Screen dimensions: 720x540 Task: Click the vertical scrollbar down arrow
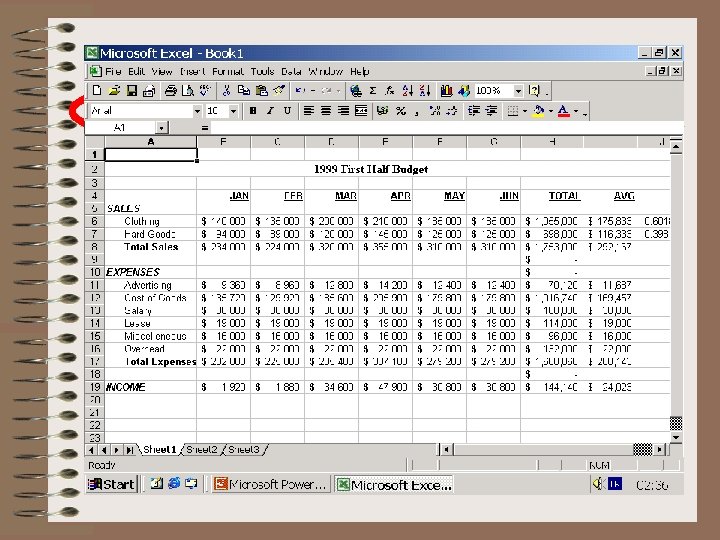point(676,437)
